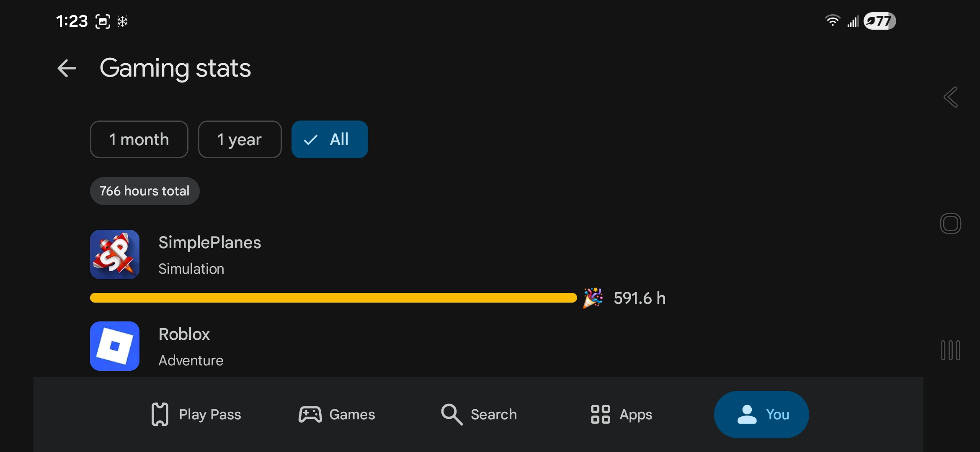Open the Roblox title link
Viewport: 980px width, 452px height.
pos(184,334)
